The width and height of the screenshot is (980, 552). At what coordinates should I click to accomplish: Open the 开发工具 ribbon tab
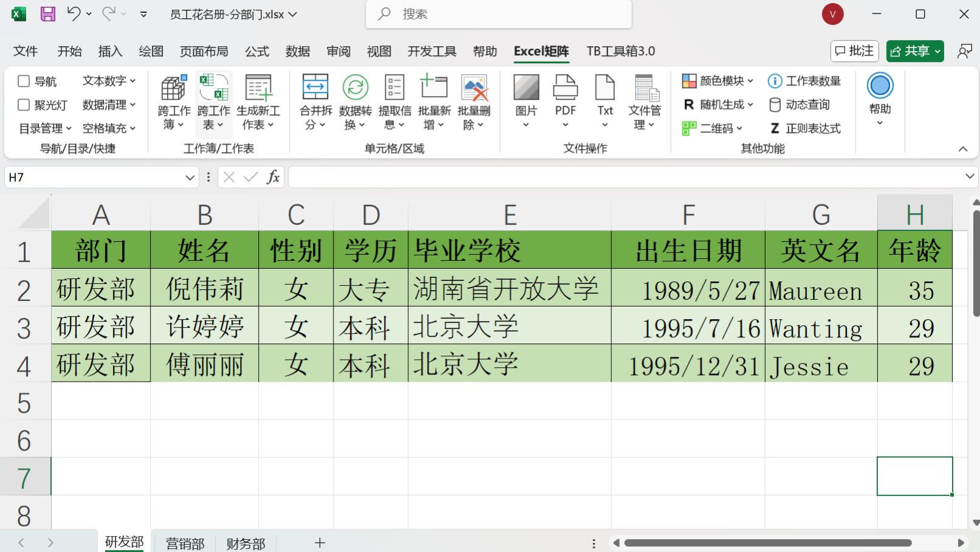tap(431, 51)
